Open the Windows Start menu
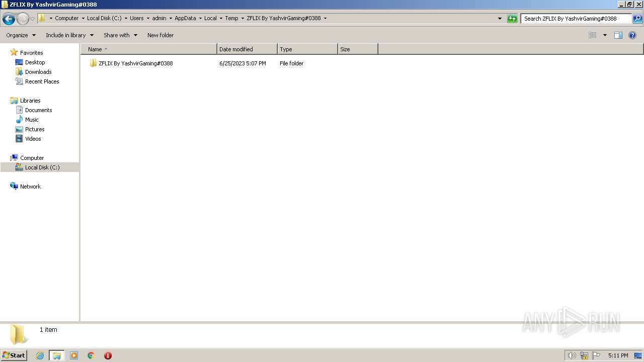The height and width of the screenshot is (362, 644). click(x=14, y=355)
